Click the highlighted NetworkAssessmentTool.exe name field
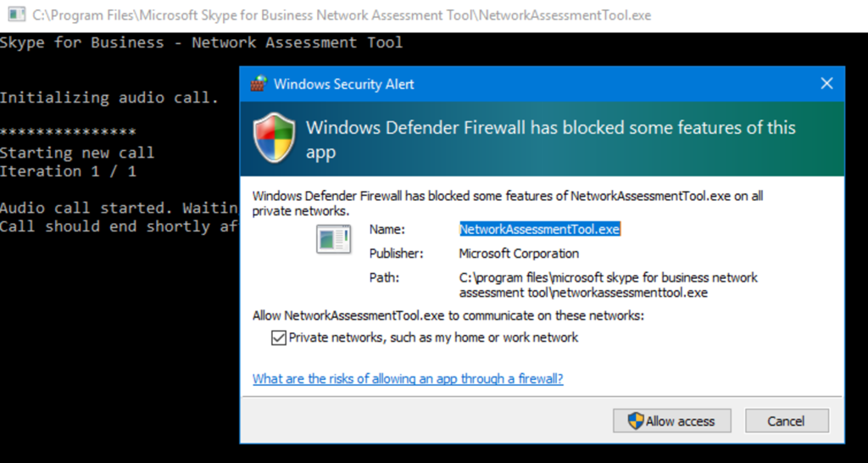The image size is (868, 463). click(540, 229)
